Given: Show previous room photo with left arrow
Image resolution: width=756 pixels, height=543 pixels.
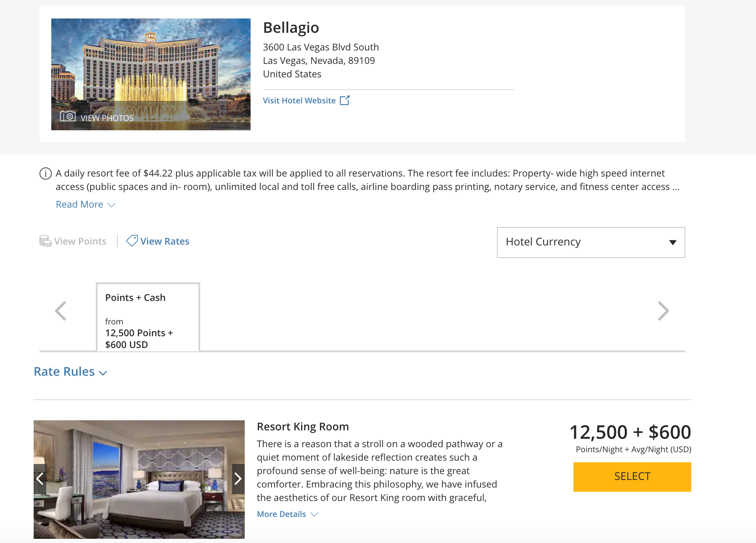Looking at the screenshot, I should (40, 478).
